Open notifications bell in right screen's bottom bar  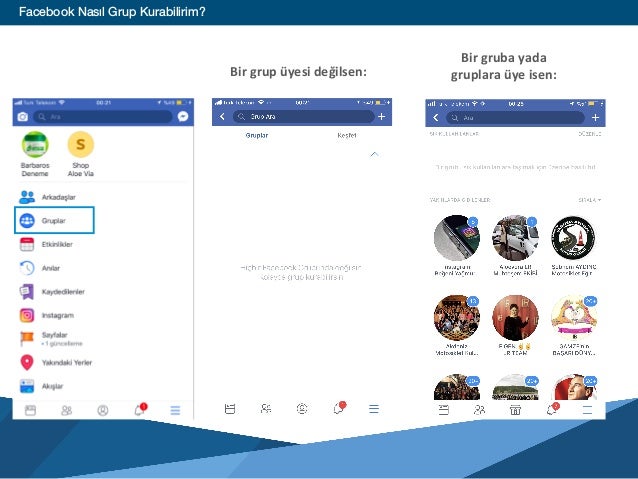pos(553,409)
